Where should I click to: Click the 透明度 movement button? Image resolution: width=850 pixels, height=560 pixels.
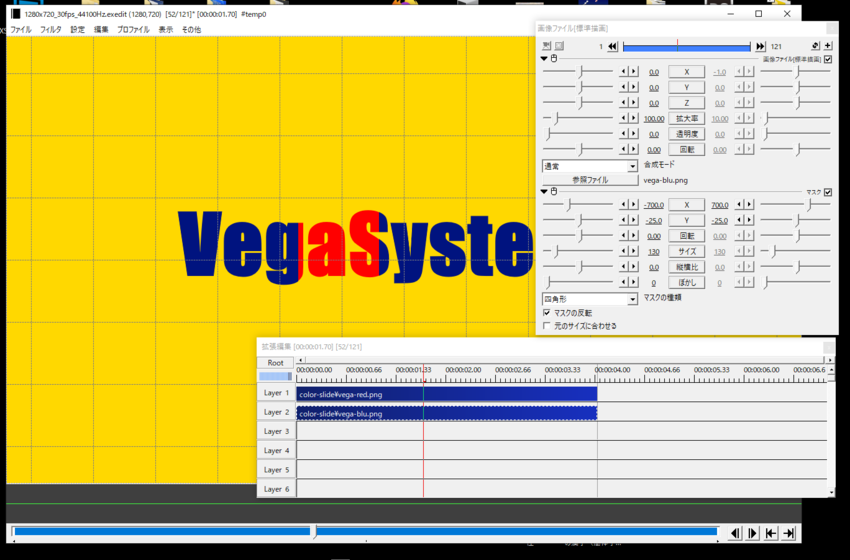tap(686, 134)
